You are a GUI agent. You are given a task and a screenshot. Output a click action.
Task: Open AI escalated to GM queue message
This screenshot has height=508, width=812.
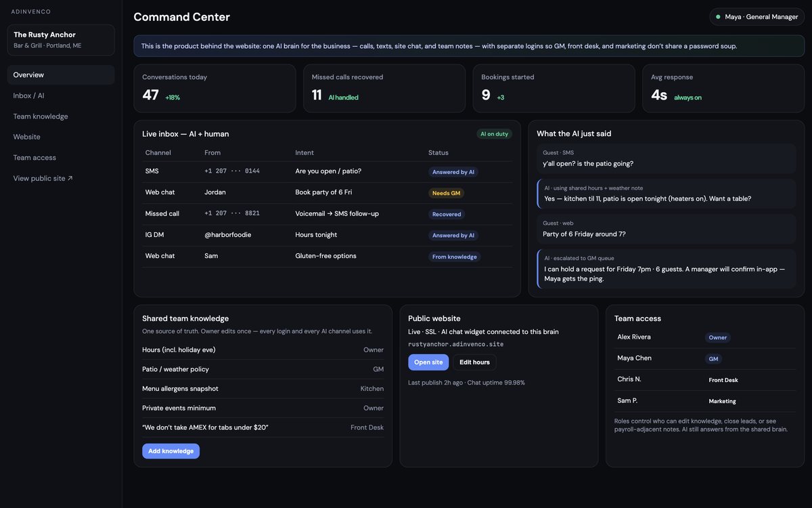click(667, 269)
